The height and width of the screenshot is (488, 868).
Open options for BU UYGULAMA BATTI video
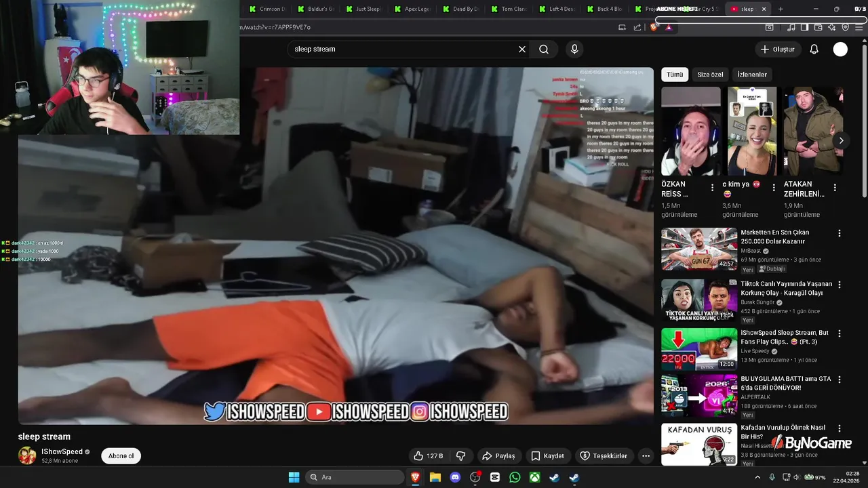point(839,380)
